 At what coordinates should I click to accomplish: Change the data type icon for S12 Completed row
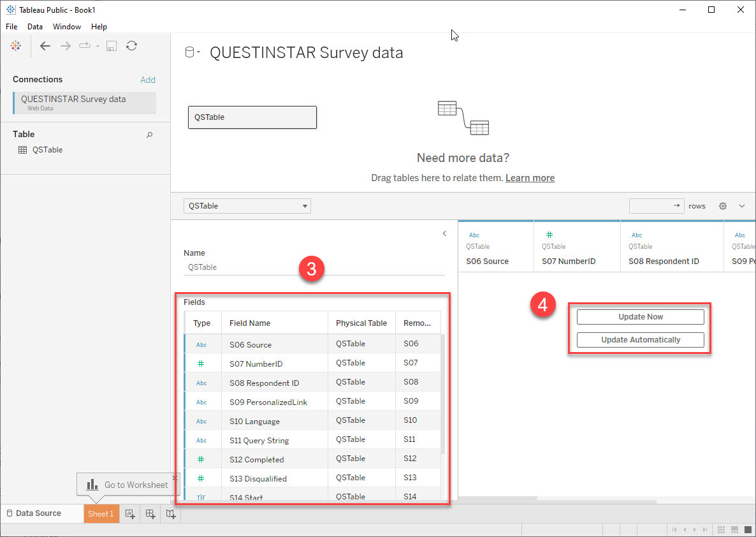(201, 459)
